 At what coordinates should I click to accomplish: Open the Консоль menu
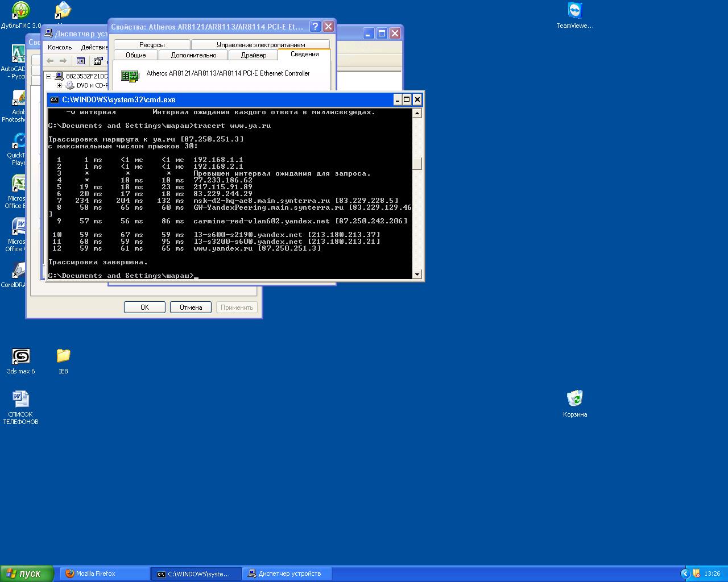[x=60, y=47]
